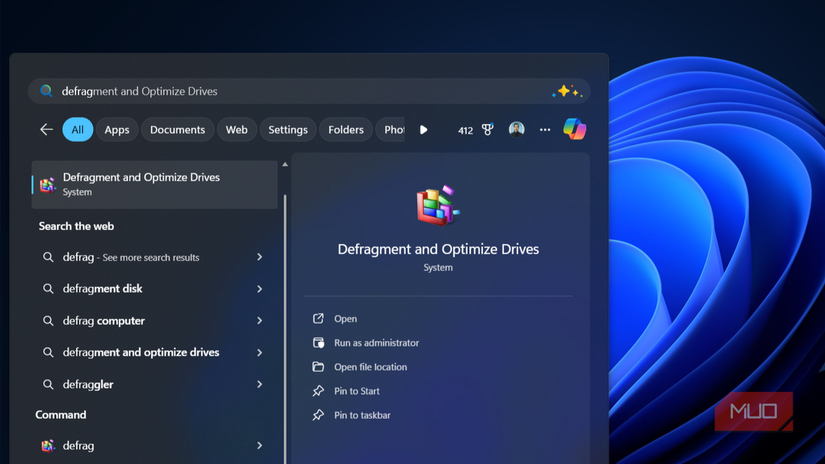
Task: Expand the defrag command chevron
Action: [259, 446]
